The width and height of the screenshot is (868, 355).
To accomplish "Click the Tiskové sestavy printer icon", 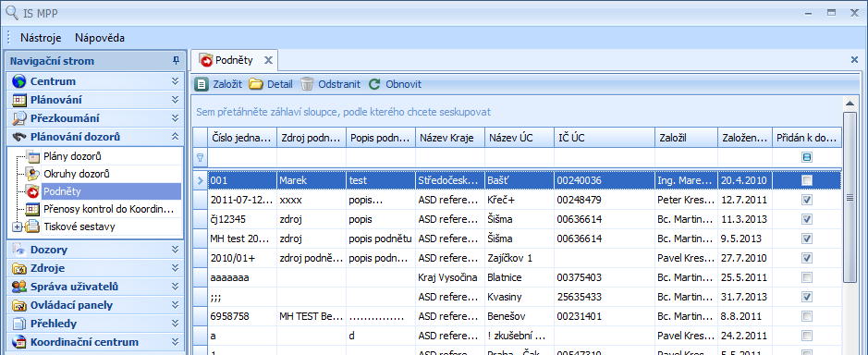I will pyautogui.click(x=32, y=226).
